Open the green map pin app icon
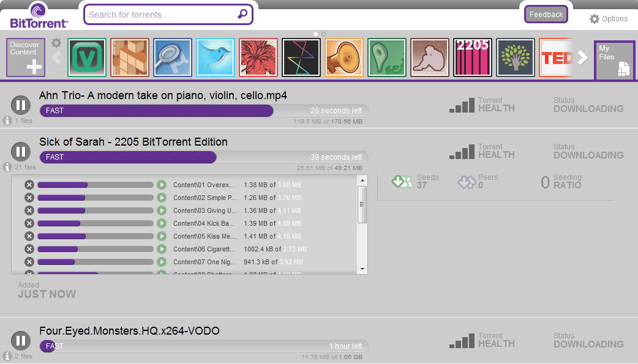The width and height of the screenshot is (638, 364). pyautogui.click(x=387, y=58)
